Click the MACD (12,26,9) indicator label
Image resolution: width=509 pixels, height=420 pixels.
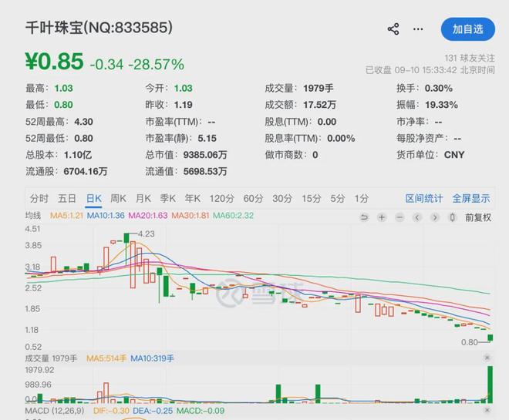pos(55,411)
